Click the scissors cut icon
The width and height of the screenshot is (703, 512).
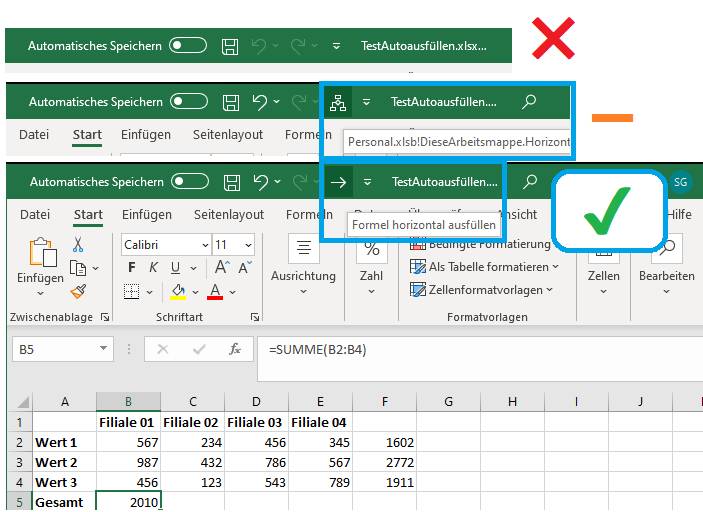click(77, 245)
